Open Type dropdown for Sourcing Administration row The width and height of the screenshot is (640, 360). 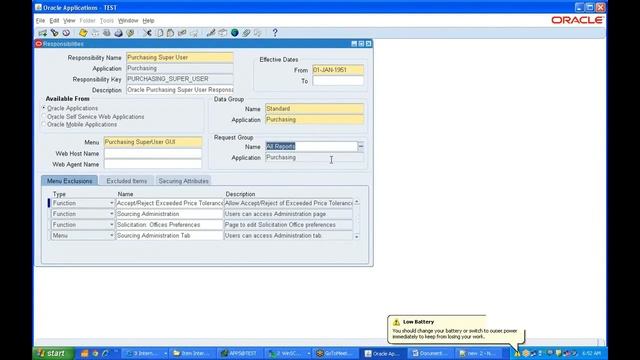point(111,214)
